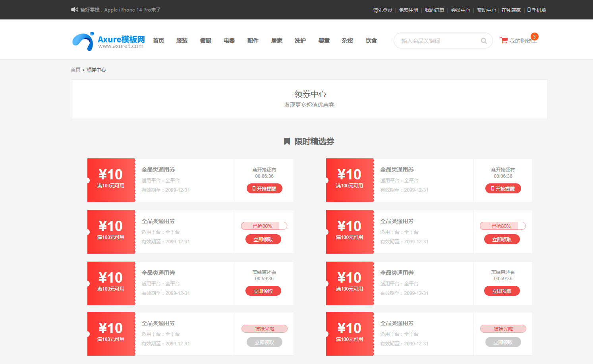The height and width of the screenshot is (364, 593).
Task: Click red ¥10 block of right-column 被抢光啦 coupon
Action: click(x=350, y=334)
